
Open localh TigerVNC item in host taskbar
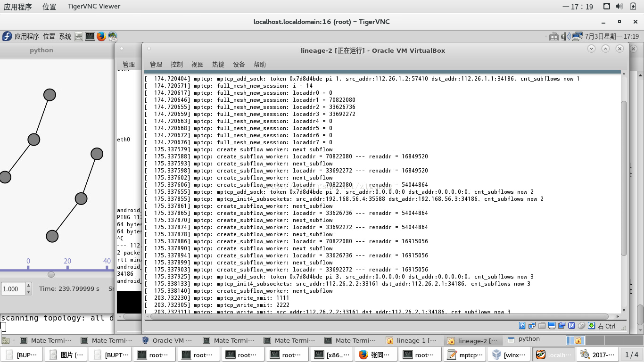coord(554,355)
